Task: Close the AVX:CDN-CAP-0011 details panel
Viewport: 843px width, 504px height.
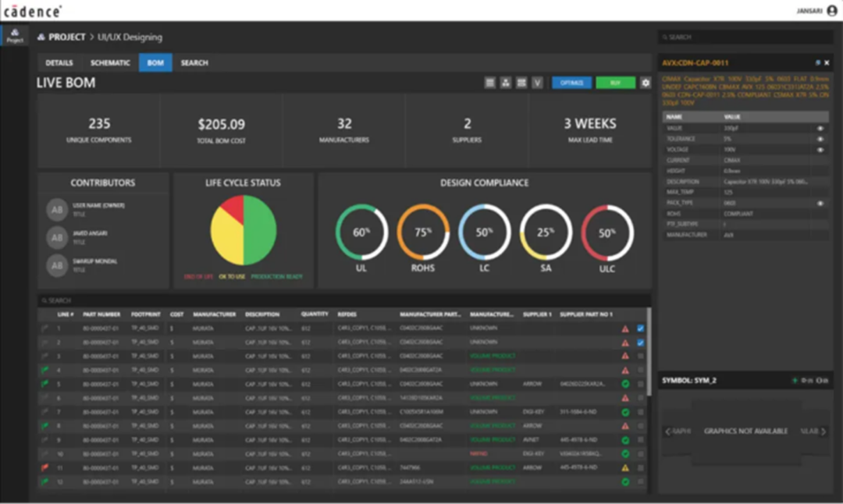Action: tap(827, 62)
